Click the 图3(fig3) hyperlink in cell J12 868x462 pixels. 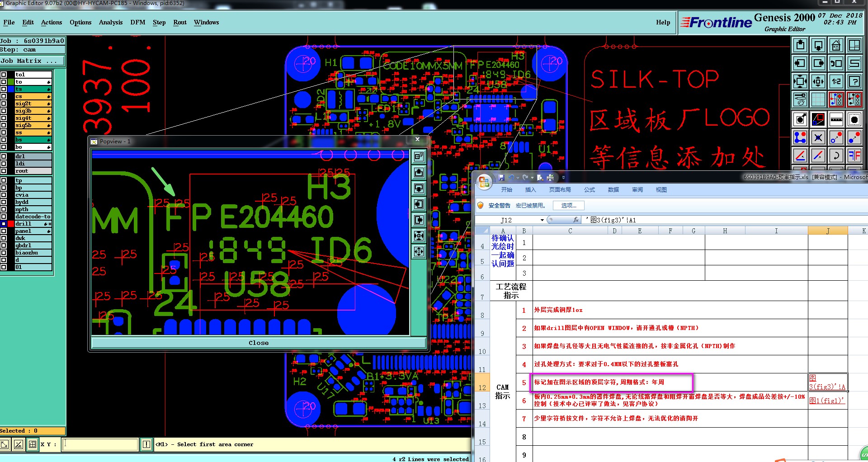pyautogui.click(x=827, y=382)
